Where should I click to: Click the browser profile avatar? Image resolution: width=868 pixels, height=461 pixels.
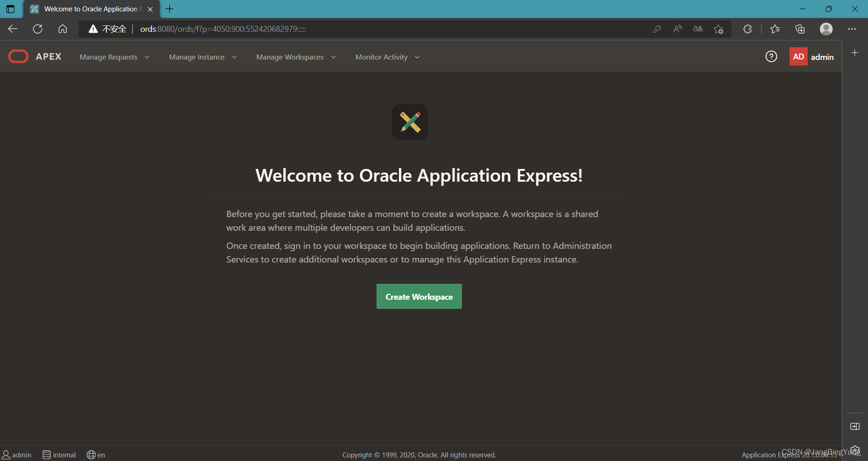[826, 29]
